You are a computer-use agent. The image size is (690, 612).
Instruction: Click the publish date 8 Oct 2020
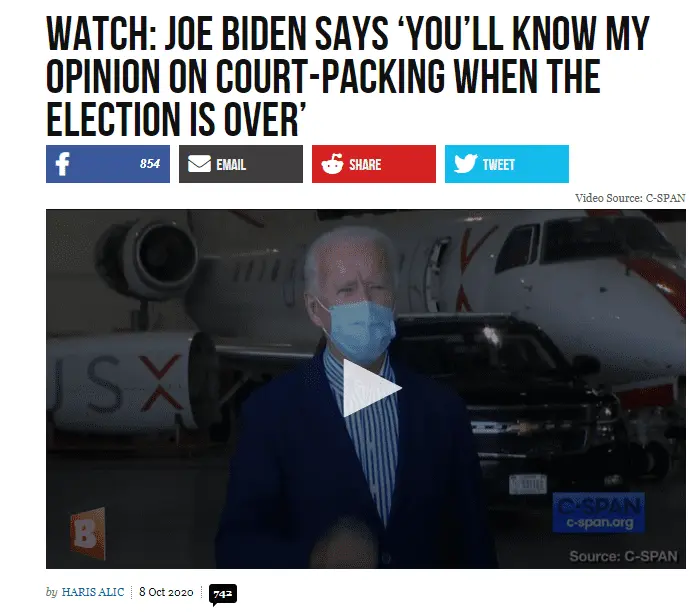(x=166, y=592)
